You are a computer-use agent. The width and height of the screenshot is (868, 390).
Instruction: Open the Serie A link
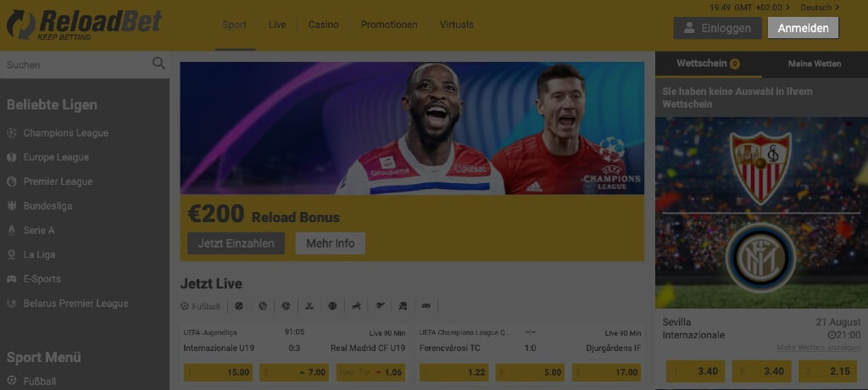(x=39, y=231)
